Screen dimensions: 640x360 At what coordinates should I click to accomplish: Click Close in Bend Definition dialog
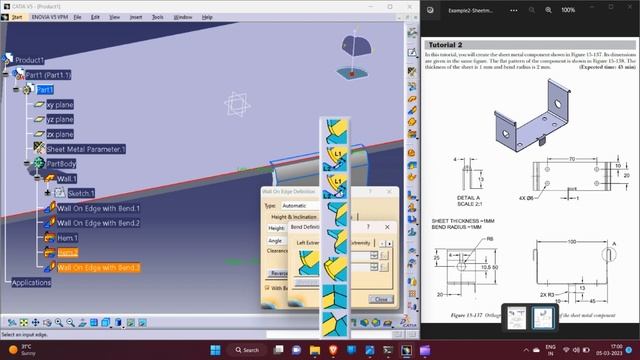tap(381, 299)
